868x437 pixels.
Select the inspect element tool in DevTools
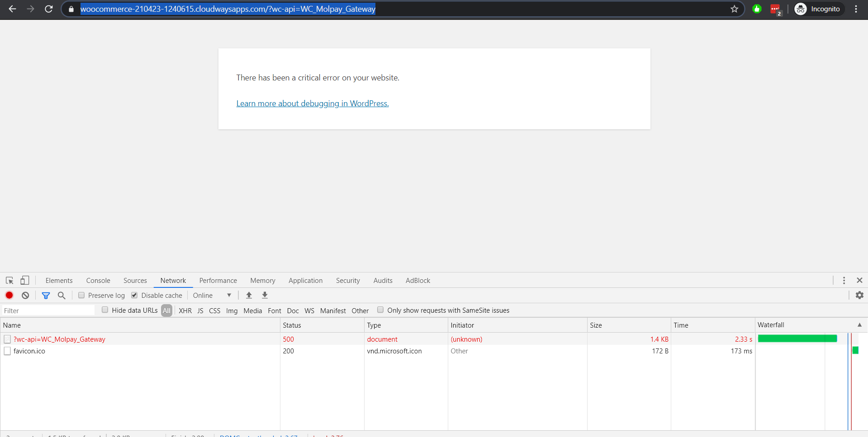click(9, 280)
